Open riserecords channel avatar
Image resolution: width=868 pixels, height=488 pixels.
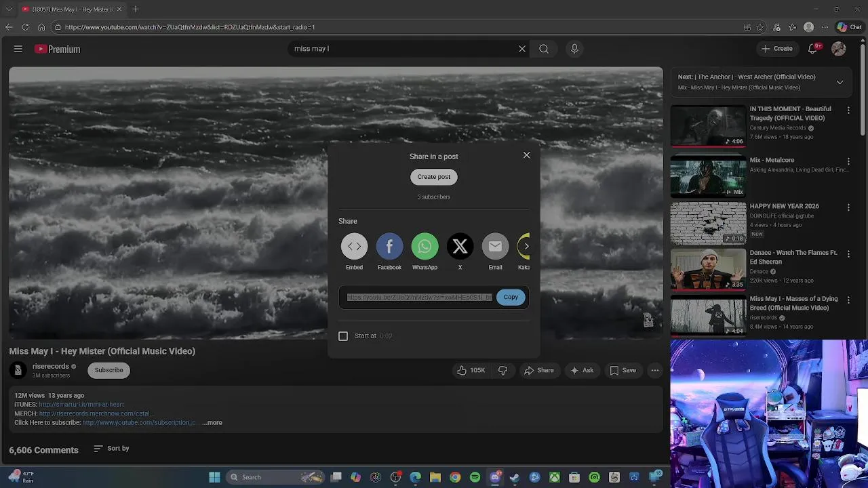click(x=18, y=370)
